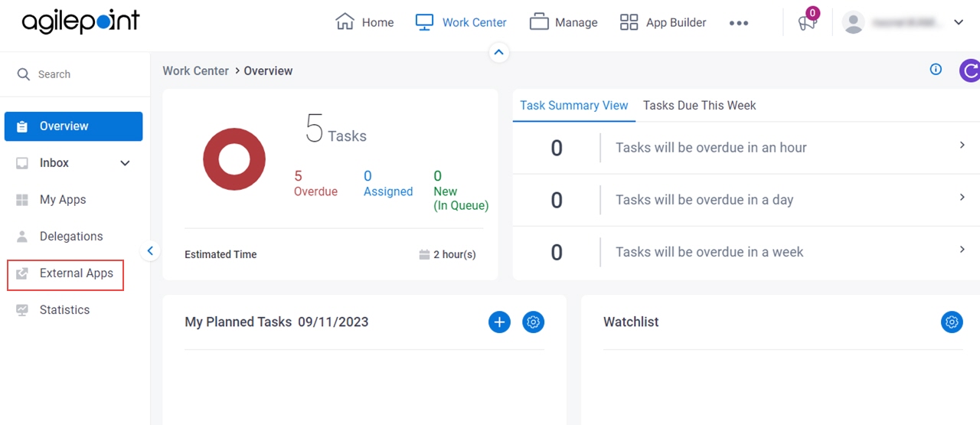This screenshot has width=980, height=425.
Task: Click the My Apps tiles icon
Action: click(x=22, y=200)
